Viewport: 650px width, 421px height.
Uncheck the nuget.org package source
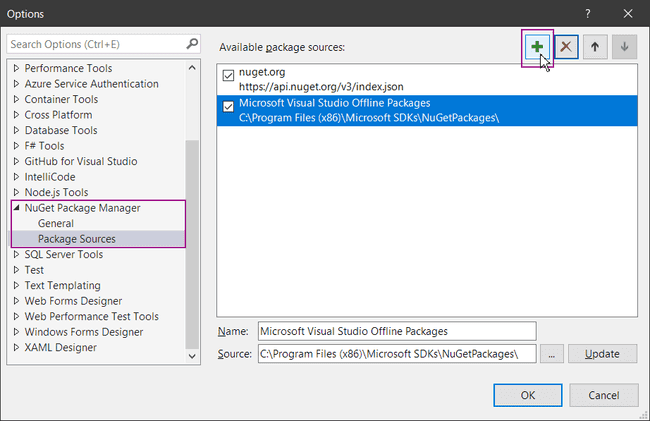pos(229,75)
